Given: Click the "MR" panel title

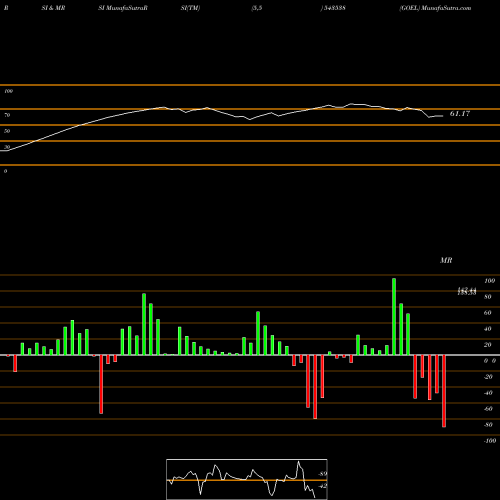Looking at the screenshot, I should [446, 260].
